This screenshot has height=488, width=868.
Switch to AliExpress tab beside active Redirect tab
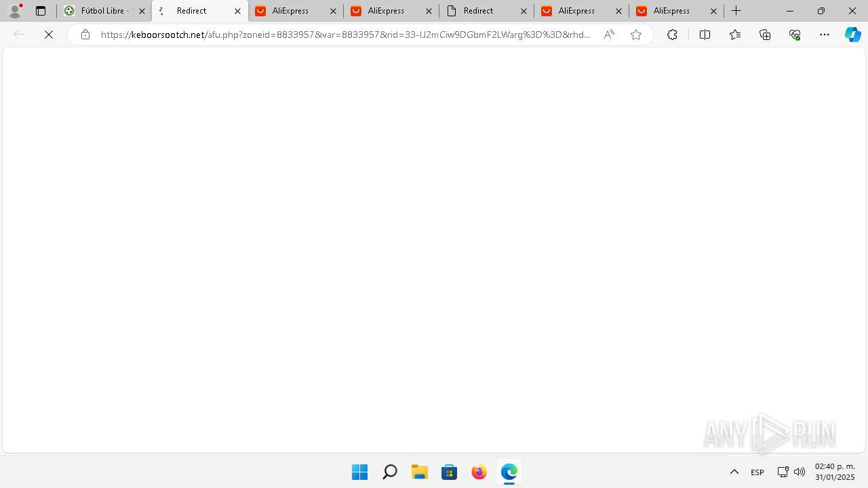pos(296,11)
